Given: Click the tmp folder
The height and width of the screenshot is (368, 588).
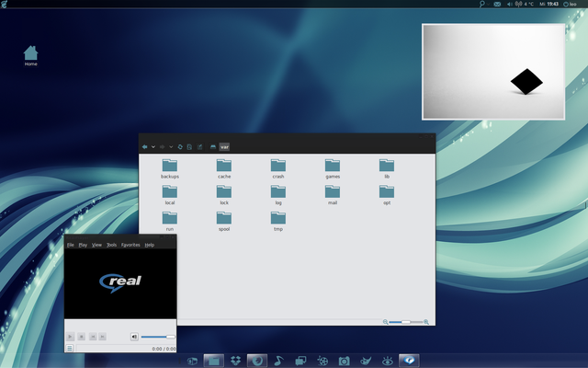Looking at the screenshot, I should (x=278, y=221).
